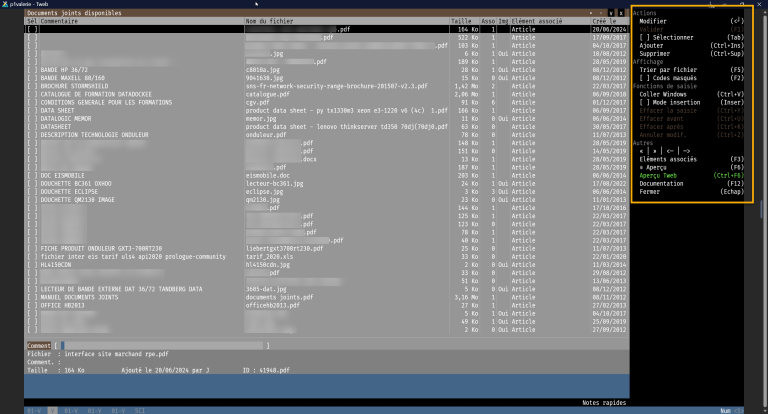Viewport: 768px width, 414px height.
Task: Toggle the Mode insertion checkbox
Action: [644, 101]
